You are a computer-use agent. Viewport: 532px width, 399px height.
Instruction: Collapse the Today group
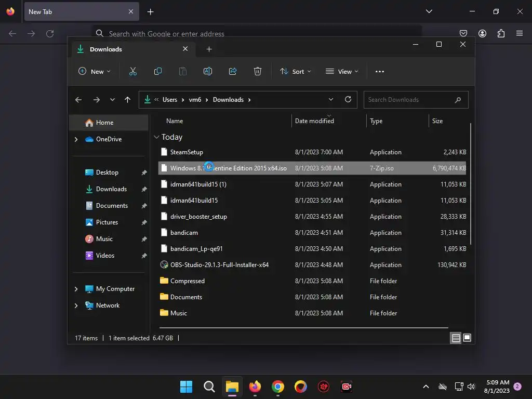tap(156, 137)
